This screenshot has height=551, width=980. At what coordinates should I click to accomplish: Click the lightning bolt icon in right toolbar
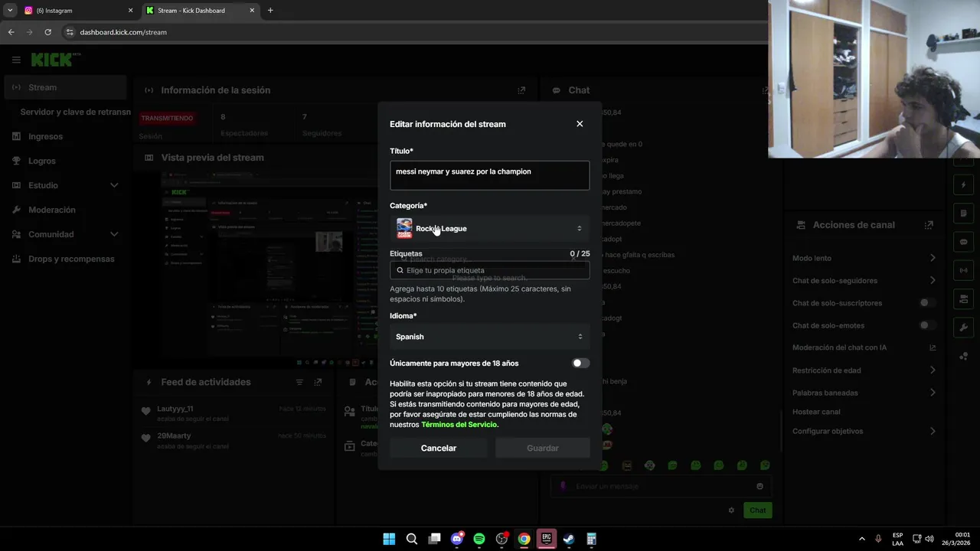964,185
